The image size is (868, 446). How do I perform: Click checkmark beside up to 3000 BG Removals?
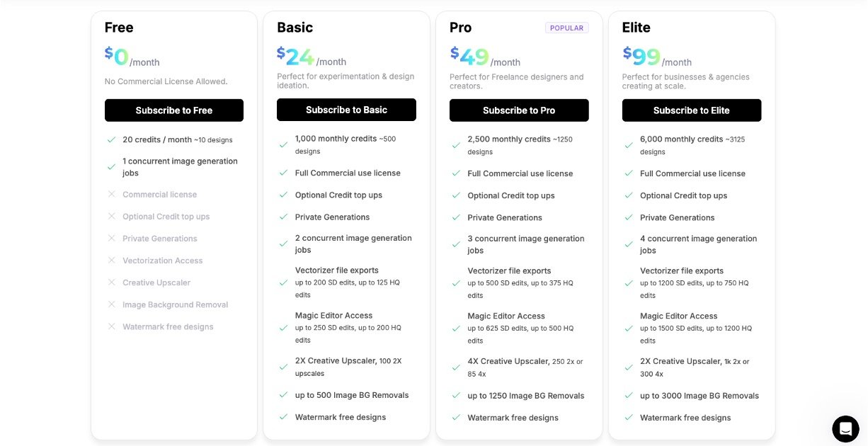(x=629, y=396)
